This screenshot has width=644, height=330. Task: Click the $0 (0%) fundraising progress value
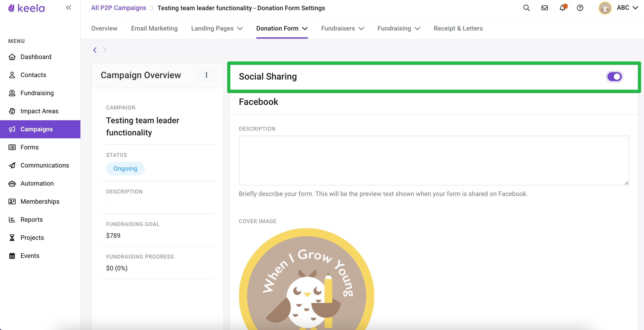coord(117,268)
